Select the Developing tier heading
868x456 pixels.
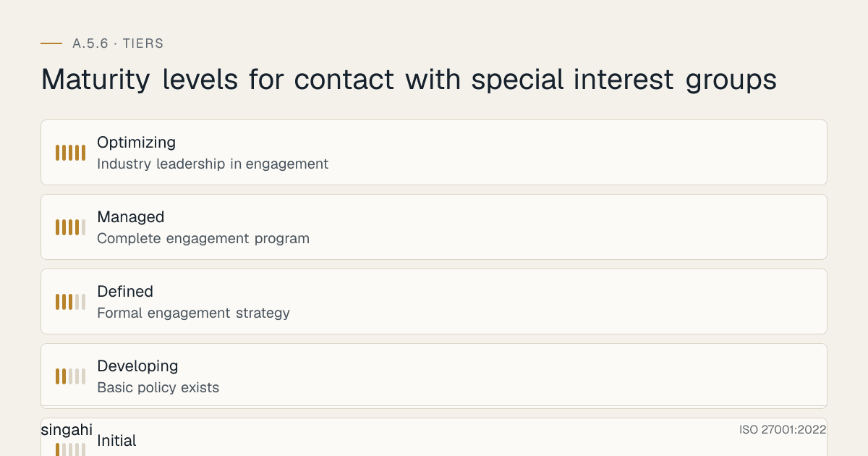point(137,366)
